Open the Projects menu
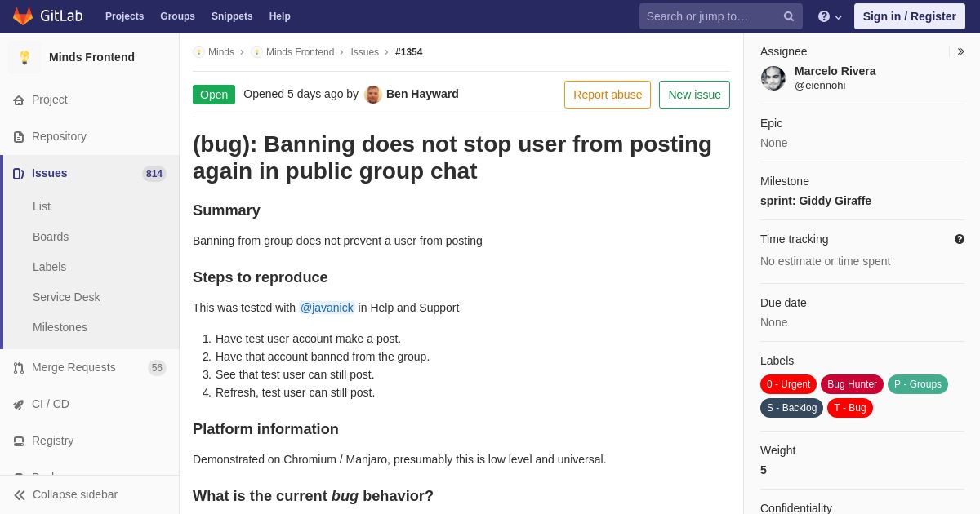Screen dimensions: 980x514 point(124,16)
